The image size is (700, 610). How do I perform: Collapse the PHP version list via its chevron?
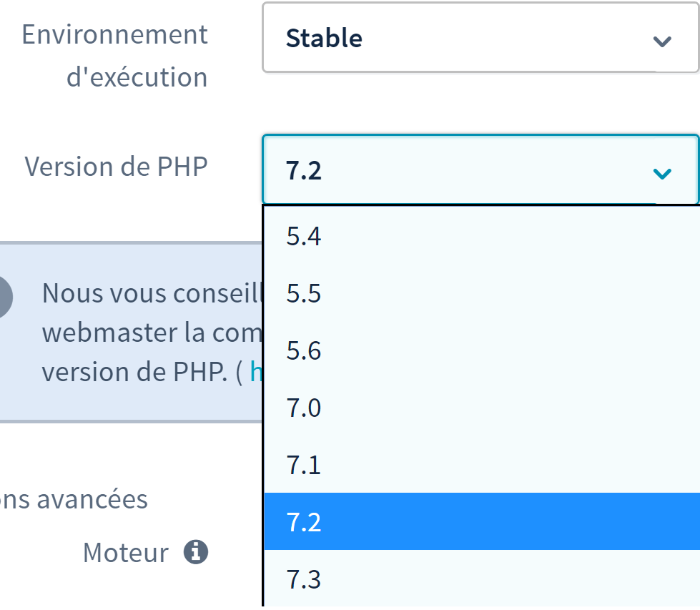[663, 173]
